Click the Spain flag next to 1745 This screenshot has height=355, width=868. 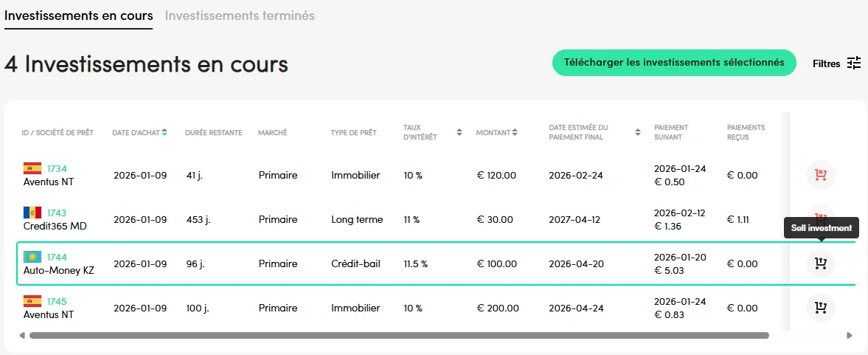coord(32,301)
